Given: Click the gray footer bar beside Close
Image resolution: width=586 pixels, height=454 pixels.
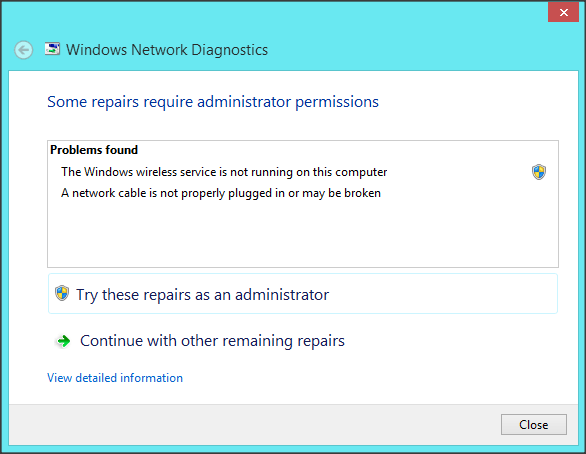Looking at the screenshot, I should click(254, 424).
